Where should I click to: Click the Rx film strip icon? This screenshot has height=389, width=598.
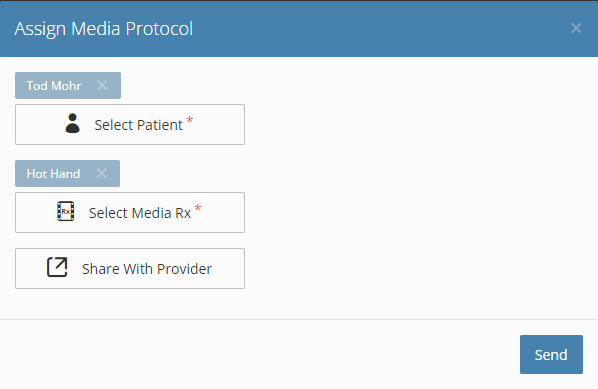[66, 211]
